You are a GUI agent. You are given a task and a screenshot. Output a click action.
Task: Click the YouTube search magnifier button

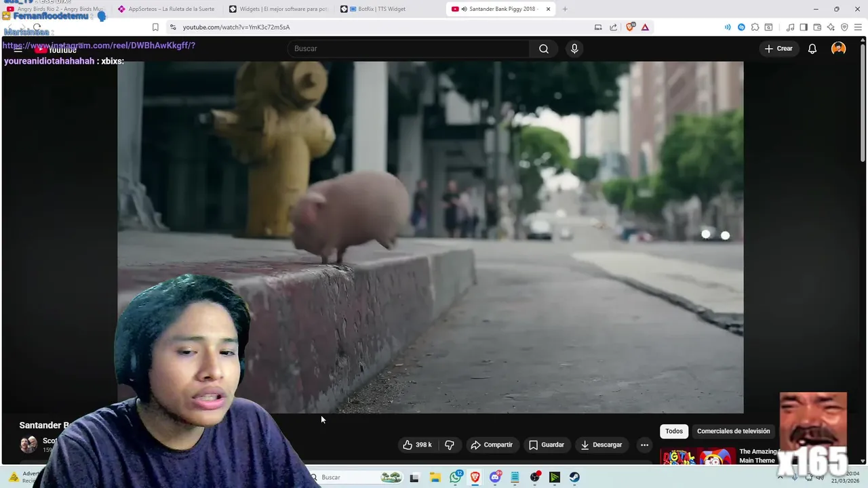[544, 49]
